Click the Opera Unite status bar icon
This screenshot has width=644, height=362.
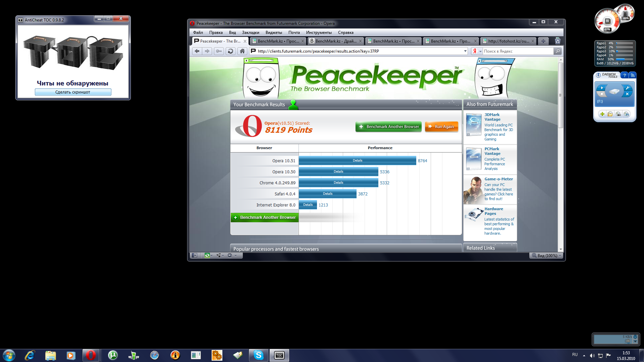[x=219, y=255]
